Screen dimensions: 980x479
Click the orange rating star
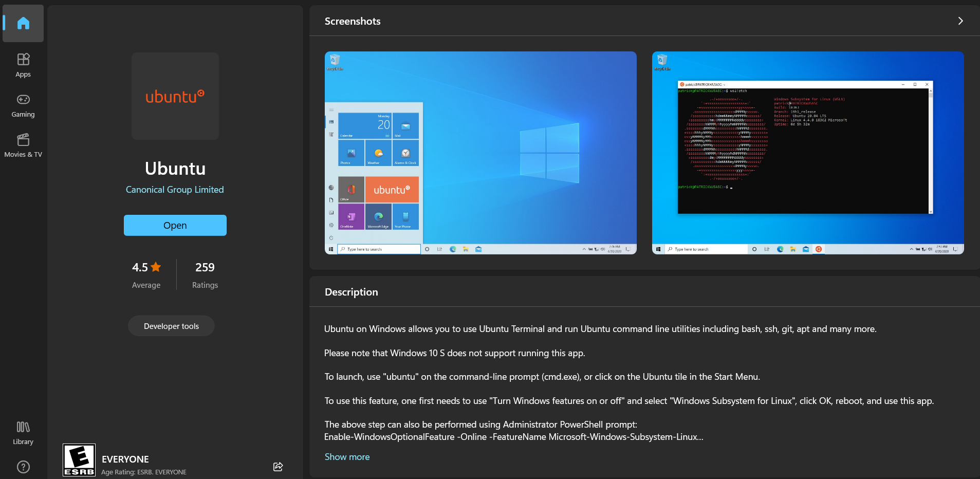(x=156, y=267)
